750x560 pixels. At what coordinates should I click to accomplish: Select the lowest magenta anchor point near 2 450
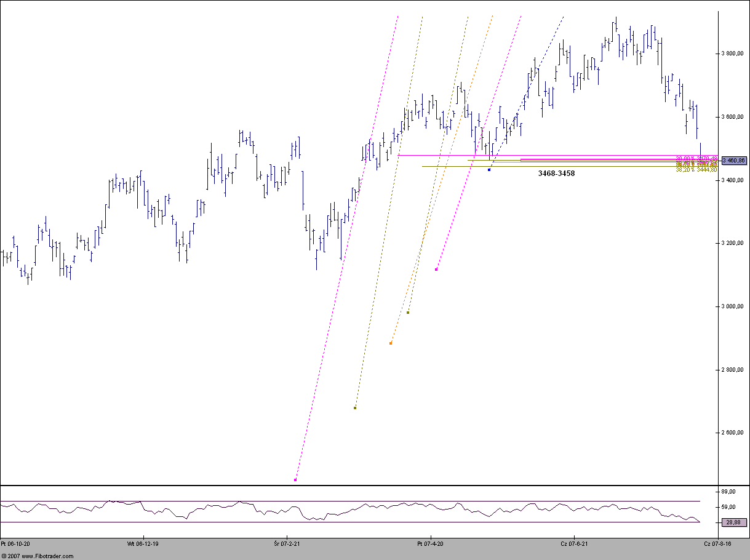point(295,480)
